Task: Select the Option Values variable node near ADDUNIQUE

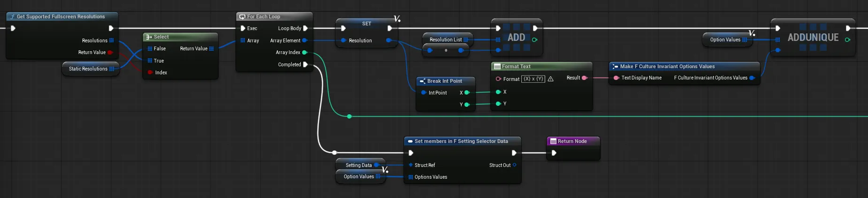Action: (728, 40)
